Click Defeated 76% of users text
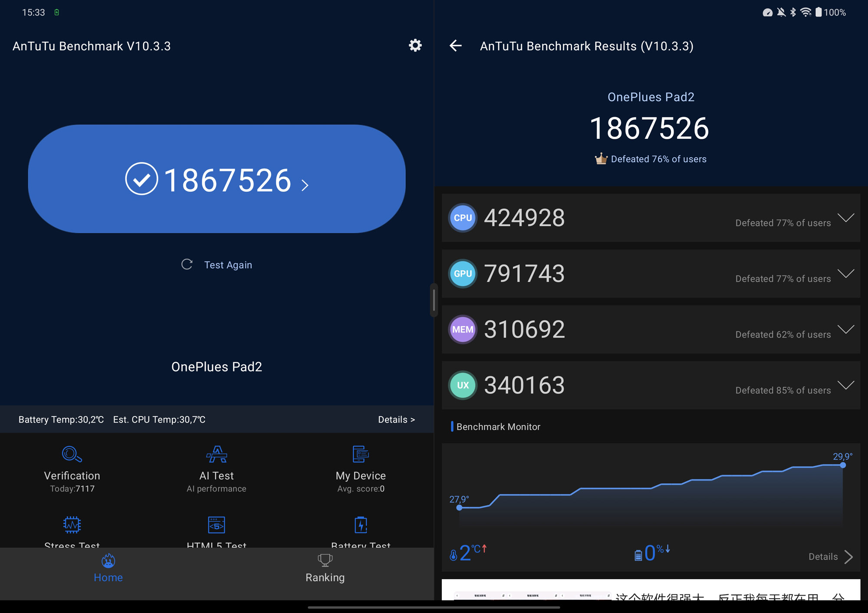The image size is (868, 613). tap(658, 159)
